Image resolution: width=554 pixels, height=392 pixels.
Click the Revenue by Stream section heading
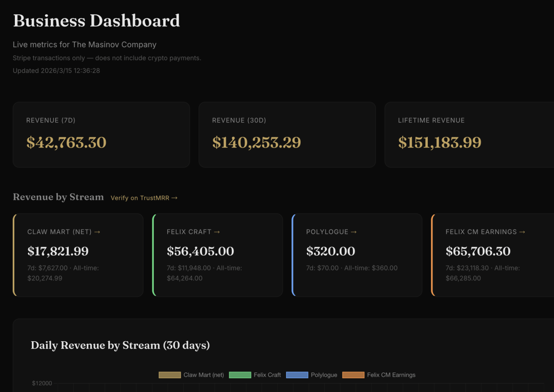coord(58,197)
